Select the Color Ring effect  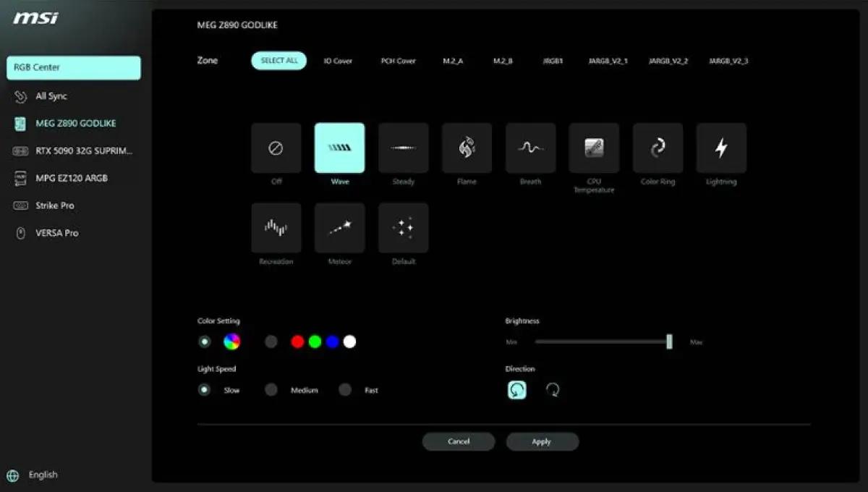click(x=658, y=148)
